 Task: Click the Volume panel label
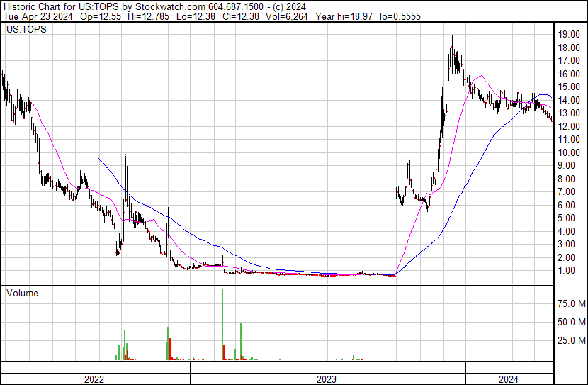coord(22,293)
